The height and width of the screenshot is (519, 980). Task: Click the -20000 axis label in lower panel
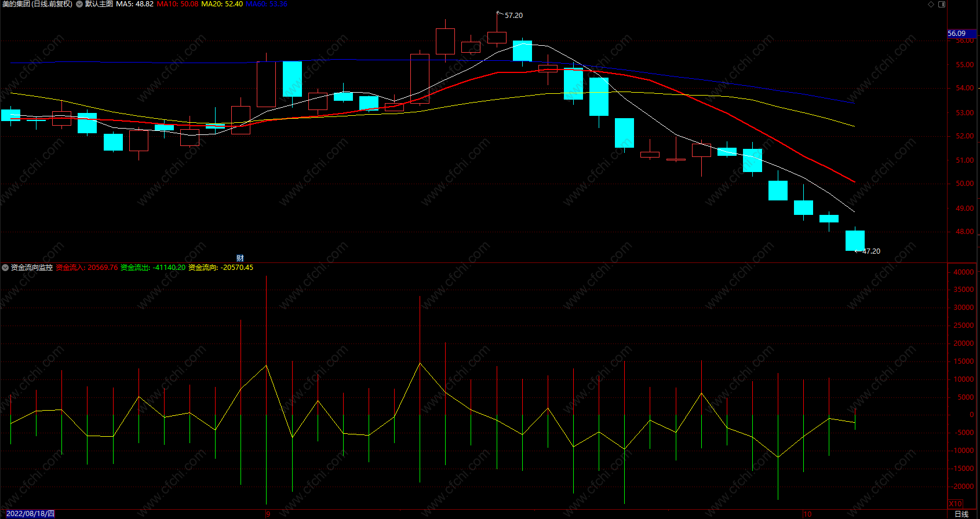pos(963,487)
